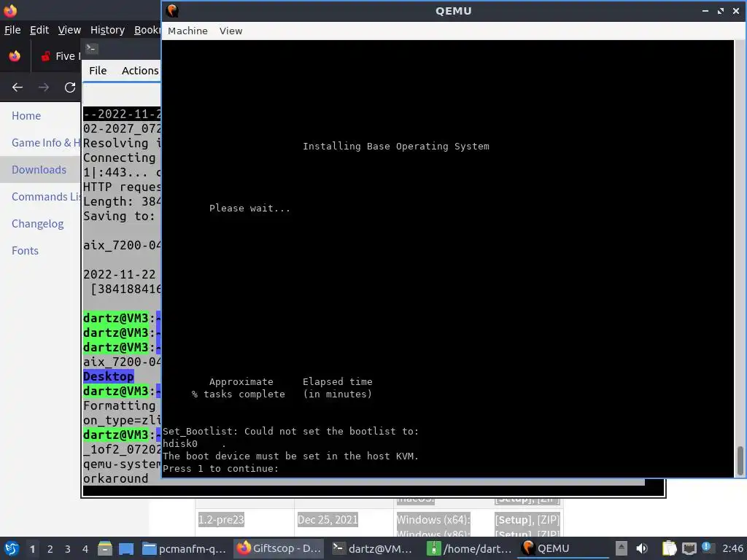Open the Firefox File menu
The width and height of the screenshot is (747, 560).
tap(12, 30)
